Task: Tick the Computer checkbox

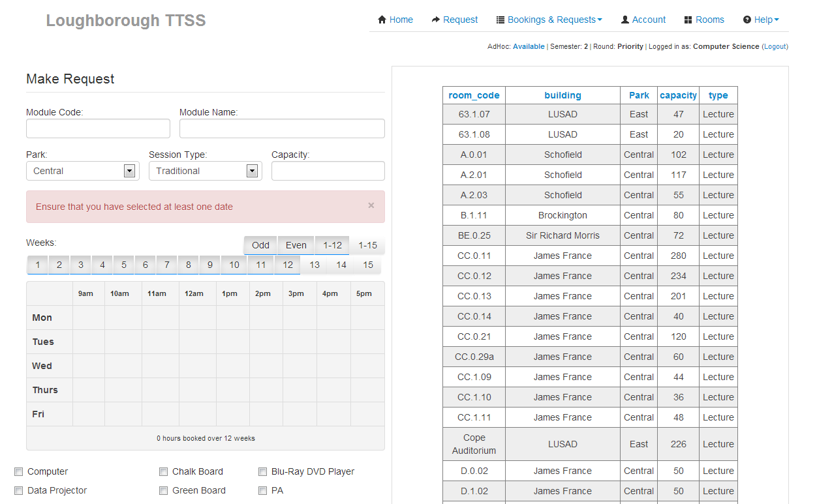Action: tap(19, 472)
